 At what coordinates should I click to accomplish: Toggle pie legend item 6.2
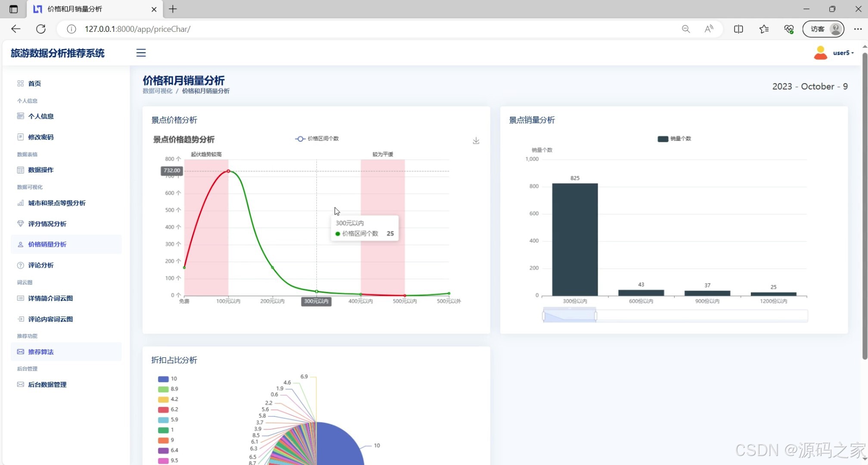[x=168, y=409]
